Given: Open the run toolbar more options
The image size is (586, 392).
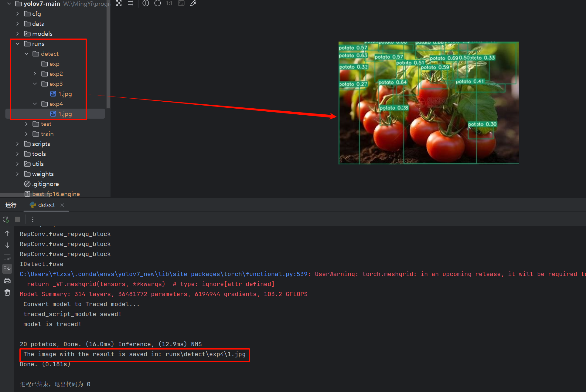Looking at the screenshot, I should pos(33,219).
